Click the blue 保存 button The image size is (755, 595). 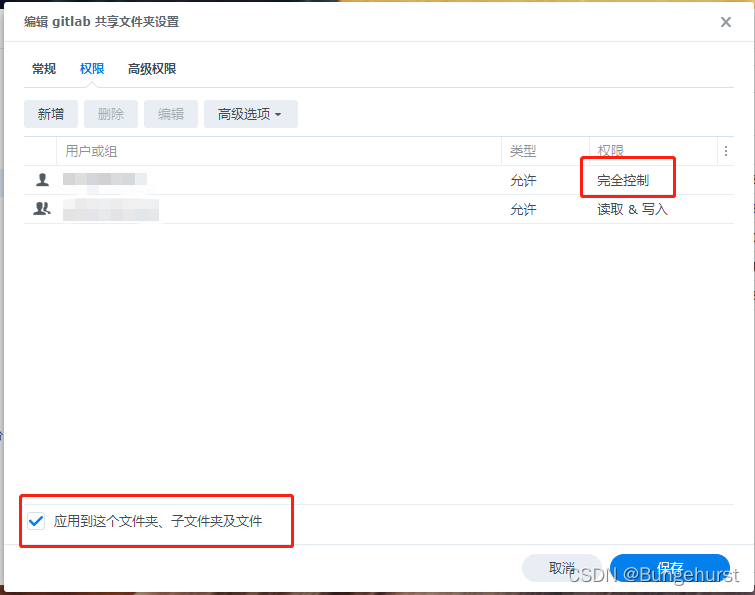pyautogui.click(x=670, y=568)
